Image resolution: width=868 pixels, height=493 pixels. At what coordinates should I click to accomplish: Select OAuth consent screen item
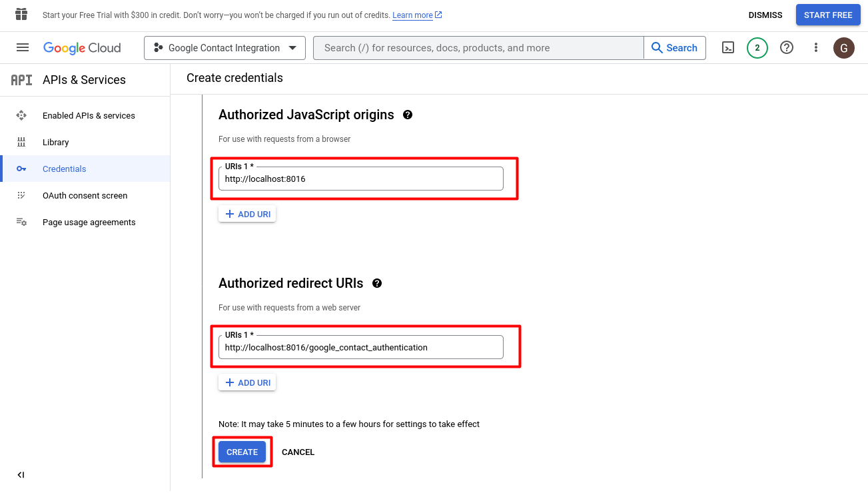tap(85, 195)
